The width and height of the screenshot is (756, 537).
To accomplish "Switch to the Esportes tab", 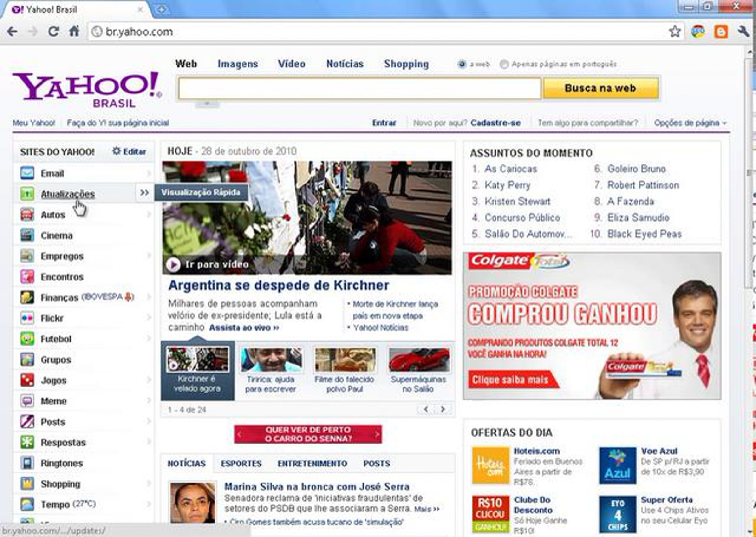I will tap(241, 463).
